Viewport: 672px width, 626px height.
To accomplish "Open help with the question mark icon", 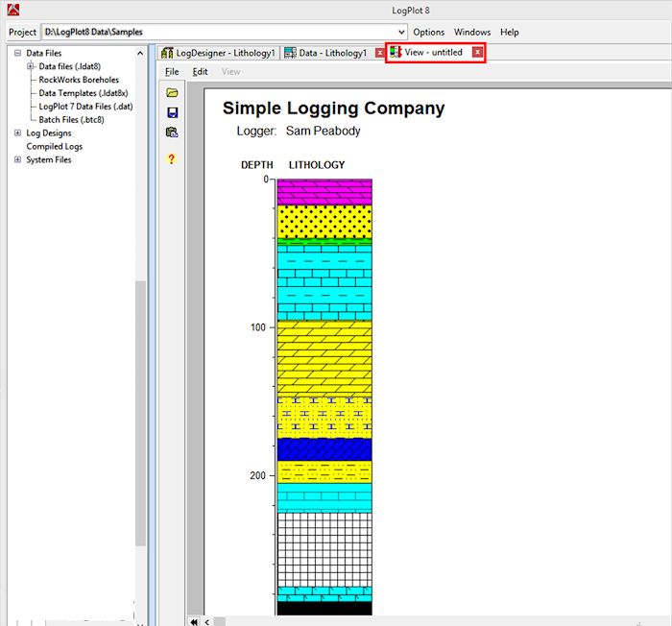I will point(172,159).
